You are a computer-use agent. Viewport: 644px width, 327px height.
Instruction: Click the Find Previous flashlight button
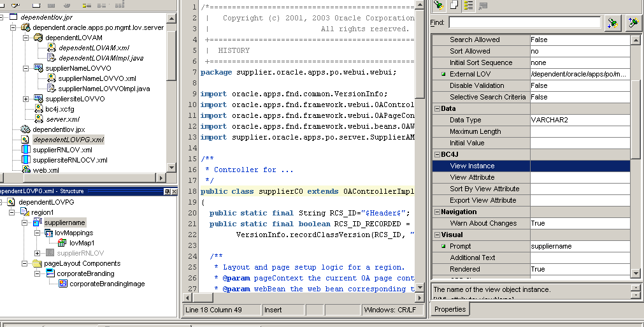[x=633, y=22]
